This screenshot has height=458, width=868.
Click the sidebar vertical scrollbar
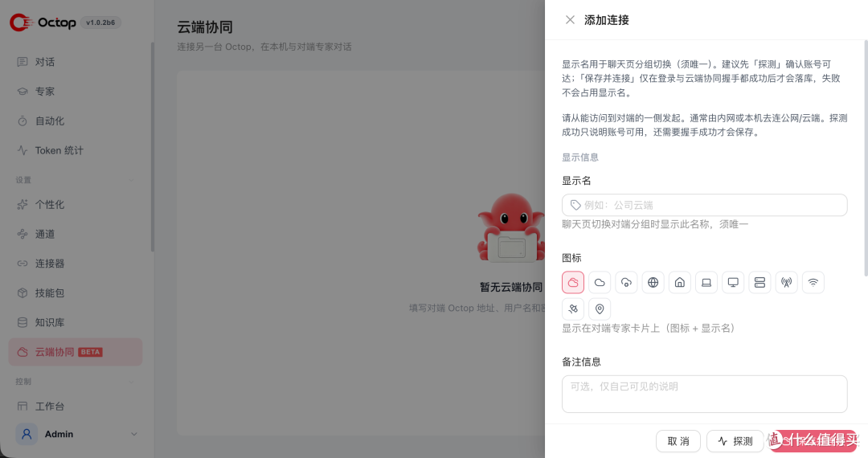152,146
